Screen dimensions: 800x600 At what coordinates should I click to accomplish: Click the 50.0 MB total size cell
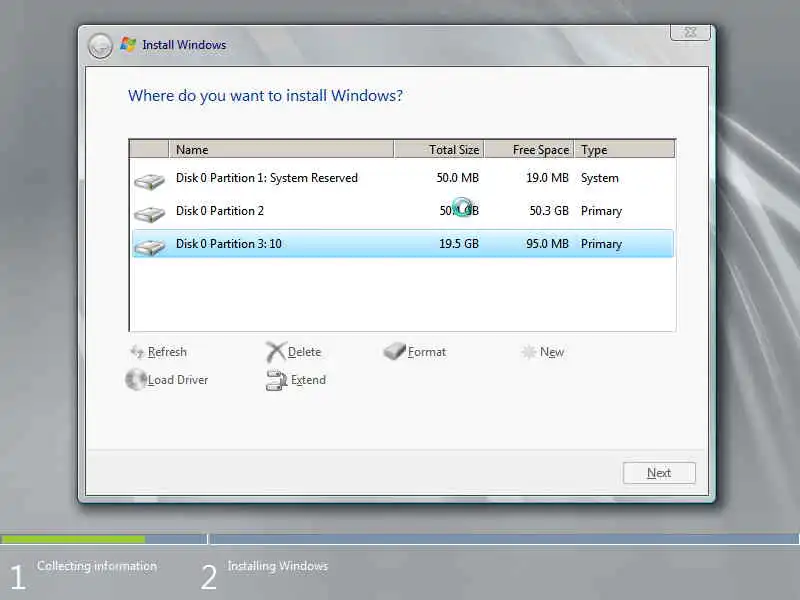click(458, 178)
